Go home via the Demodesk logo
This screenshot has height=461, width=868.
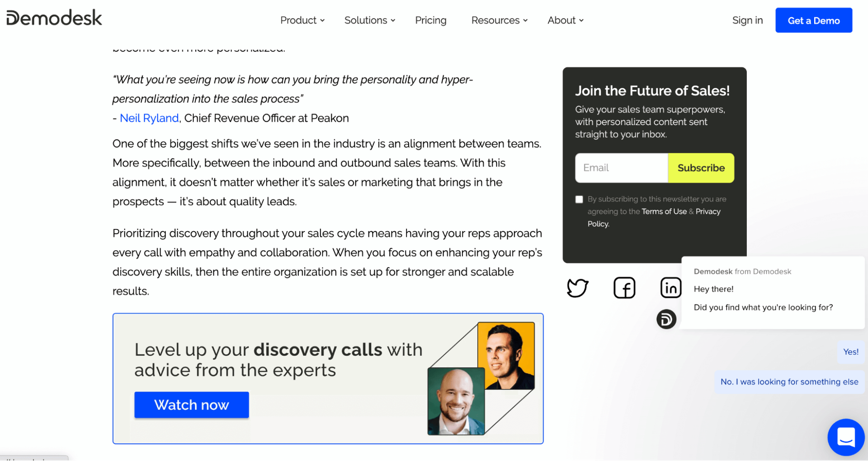coord(54,18)
